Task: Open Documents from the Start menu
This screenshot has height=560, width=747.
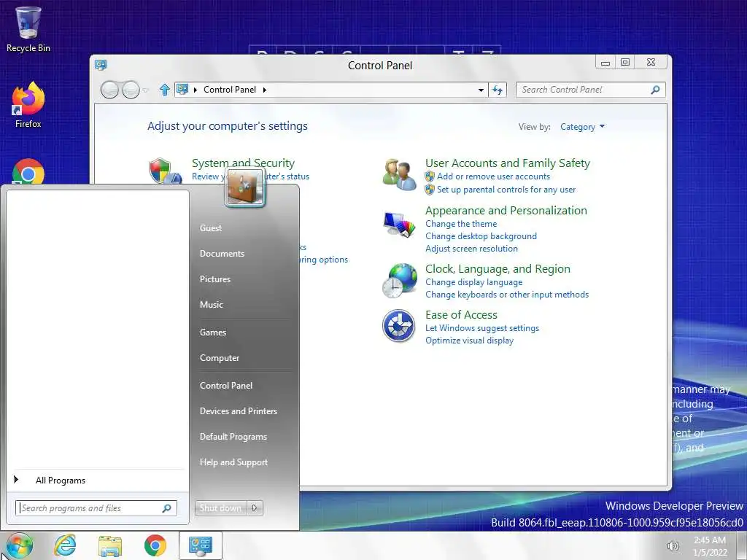Action: (222, 254)
